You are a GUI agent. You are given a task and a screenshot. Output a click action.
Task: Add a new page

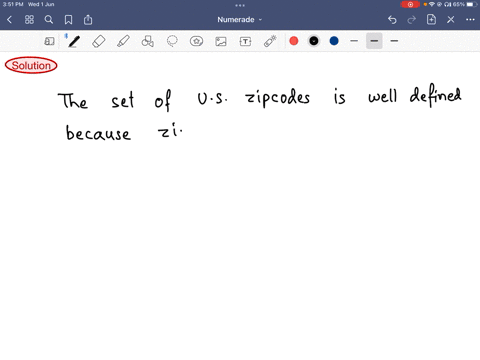click(x=431, y=20)
